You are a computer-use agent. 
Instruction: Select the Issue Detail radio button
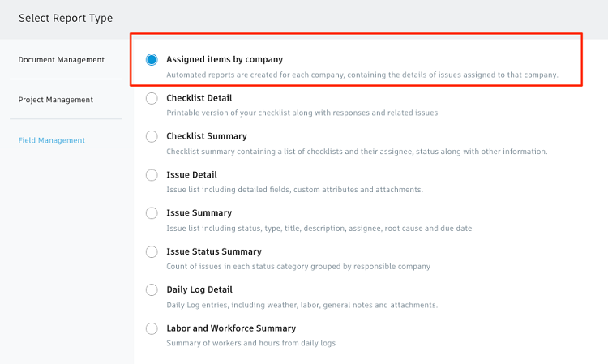(152, 174)
